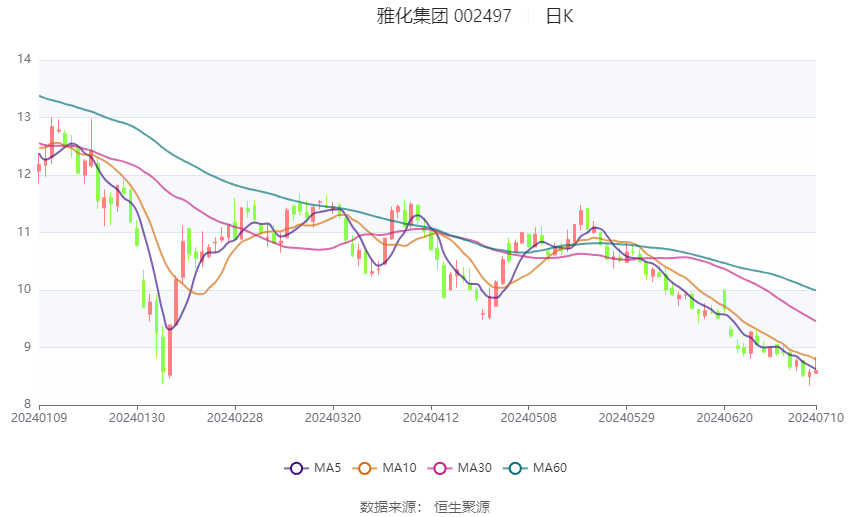Click the data source 恒生聚源 text
850x517 pixels.
(x=462, y=507)
